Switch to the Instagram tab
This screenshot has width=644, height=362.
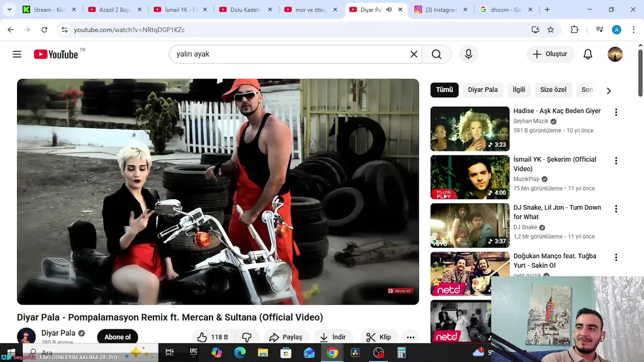441,10
